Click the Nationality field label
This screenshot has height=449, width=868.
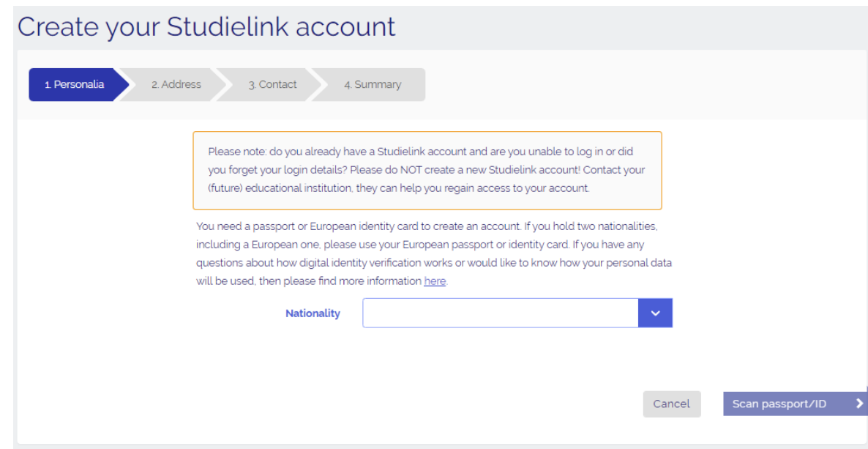click(x=313, y=313)
